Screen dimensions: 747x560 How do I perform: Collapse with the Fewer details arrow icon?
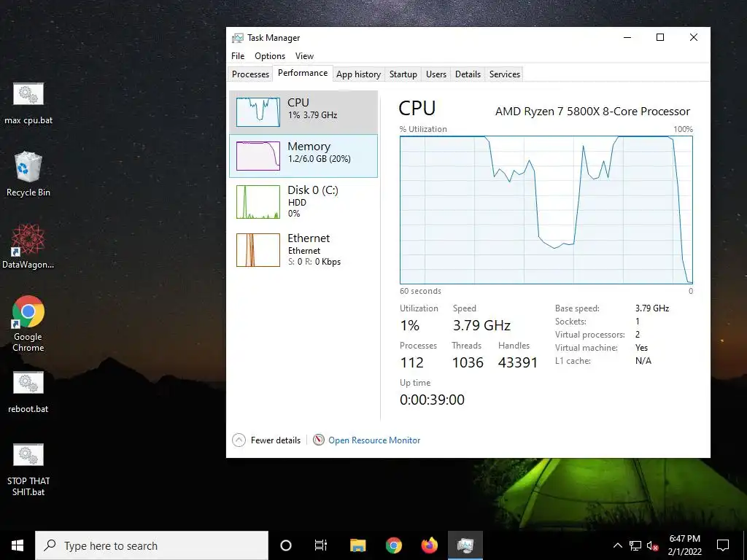(239, 440)
